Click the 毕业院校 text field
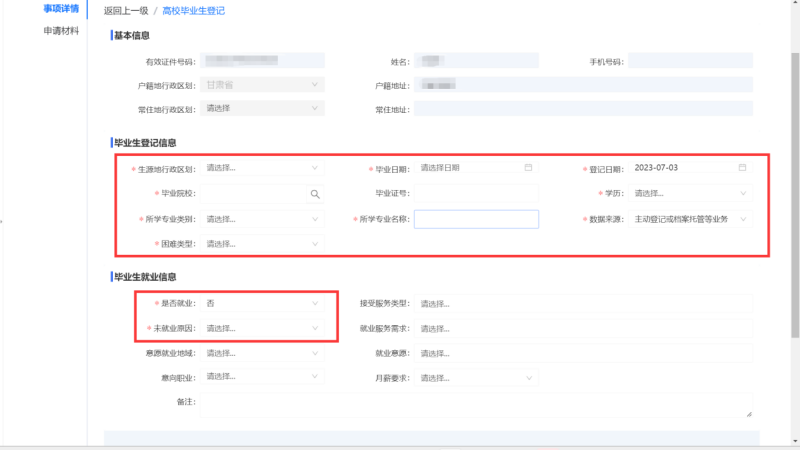This screenshot has height=450, width=800. [254, 194]
